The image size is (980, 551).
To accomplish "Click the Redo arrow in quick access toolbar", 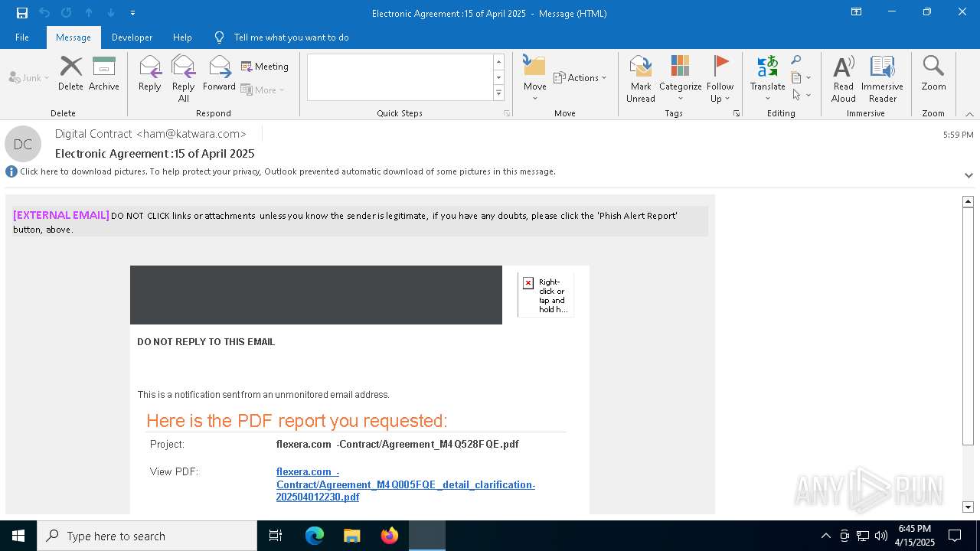I will pyautogui.click(x=67, y=13).
